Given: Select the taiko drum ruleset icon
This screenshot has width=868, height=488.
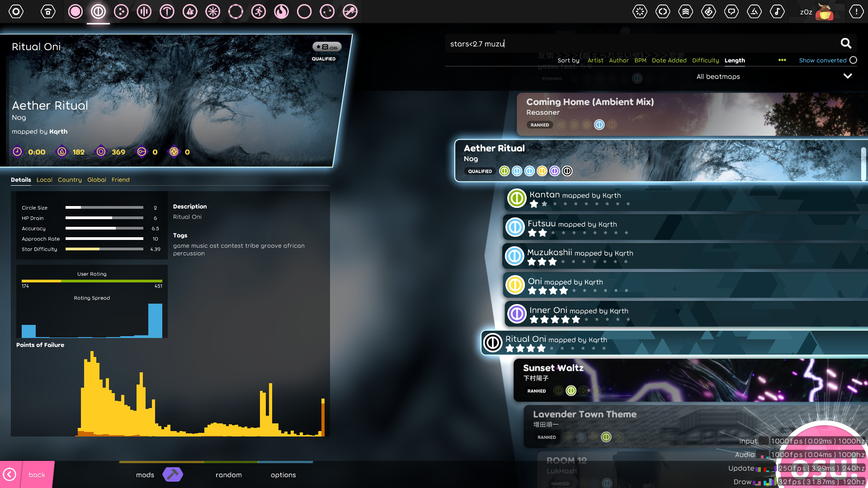Looking at the screenshot, I should coord(98,11).
